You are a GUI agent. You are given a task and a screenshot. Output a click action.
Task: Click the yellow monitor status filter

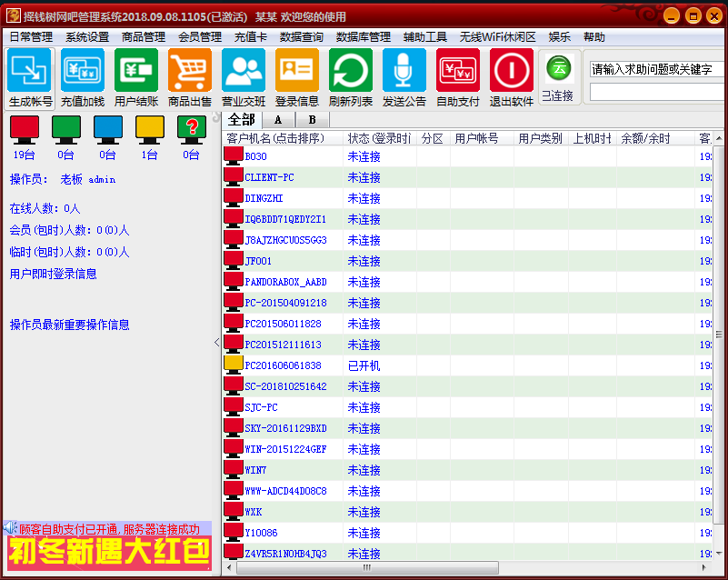click(x=149, y=130)
